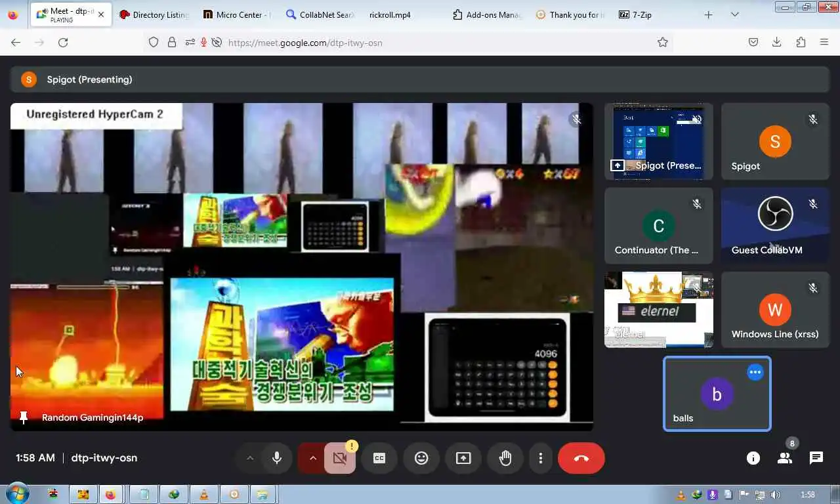Switch to the Add-ons Manager tab

pyautogui.click(x=488, y=14)
